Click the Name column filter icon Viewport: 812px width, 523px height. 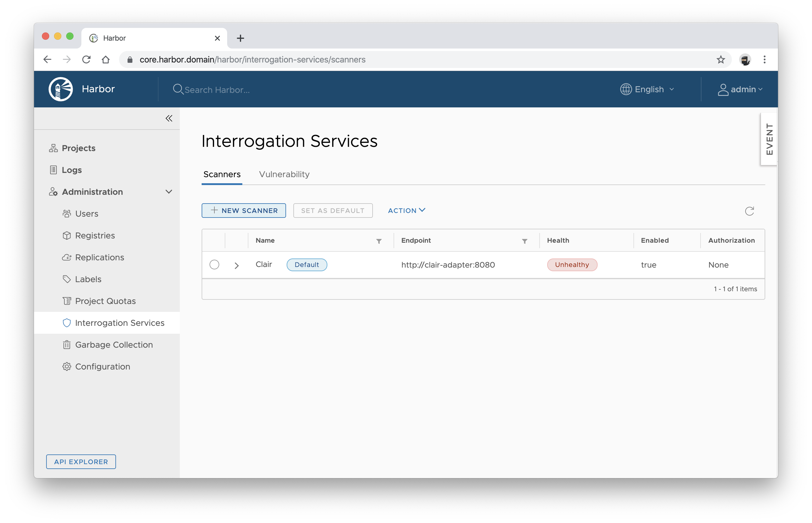click(x=379, y=241)
